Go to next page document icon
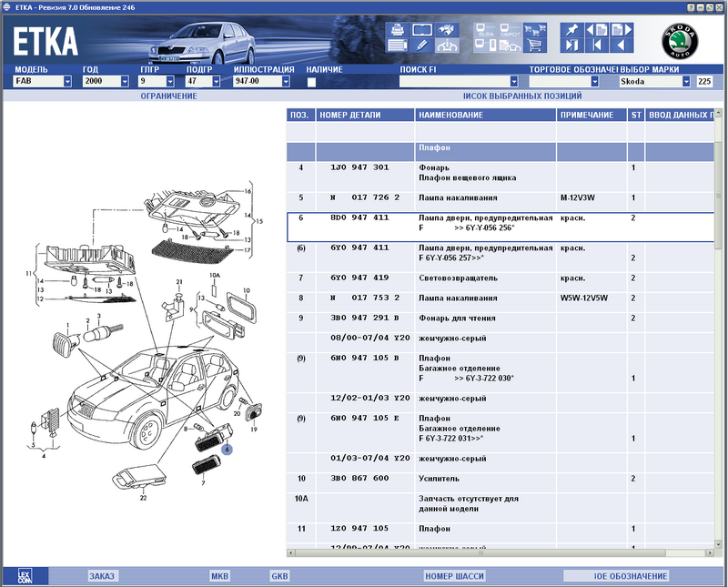The height and width of the screenshot is (587, 728). pyautogui.click(x=622, y=30)
